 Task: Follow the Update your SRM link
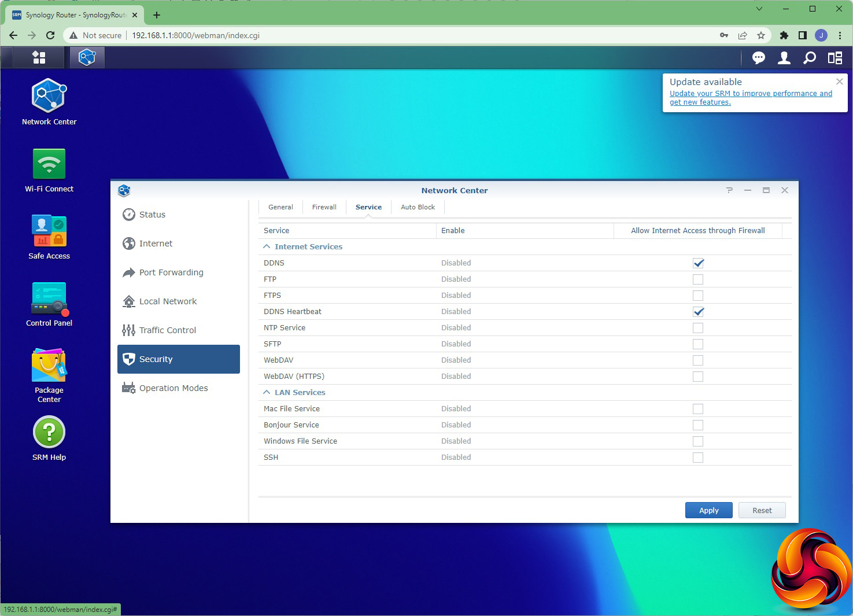751,98
